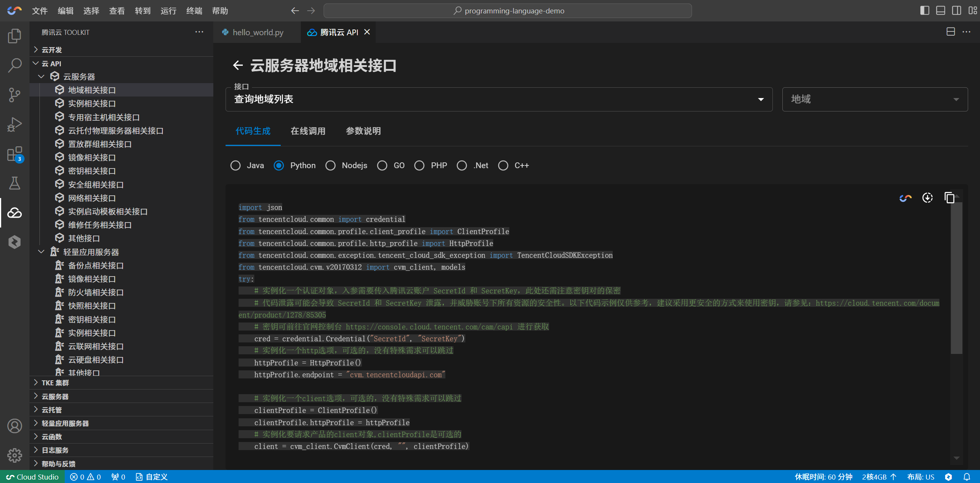Open the Explorer view in the activity bar
Screen dimensions: 980x483
[15, 36]
